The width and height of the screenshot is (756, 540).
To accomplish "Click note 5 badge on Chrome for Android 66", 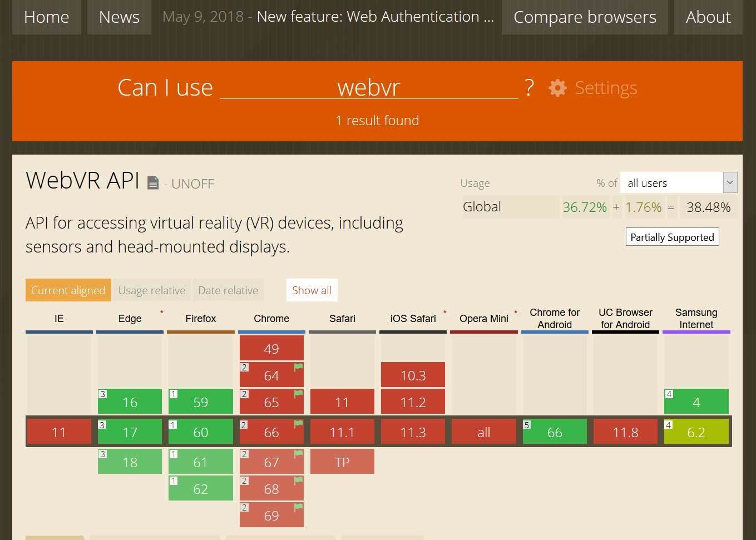I will 527,425.
